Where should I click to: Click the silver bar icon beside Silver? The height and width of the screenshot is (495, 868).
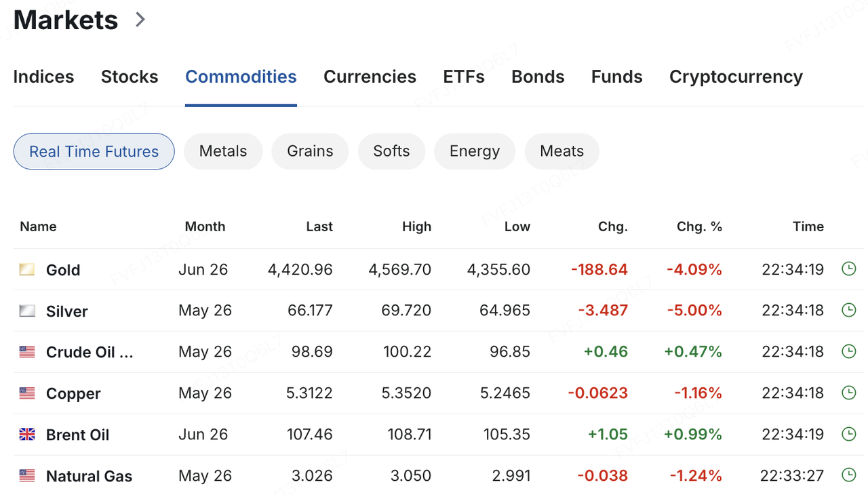[x=27, y=311]
